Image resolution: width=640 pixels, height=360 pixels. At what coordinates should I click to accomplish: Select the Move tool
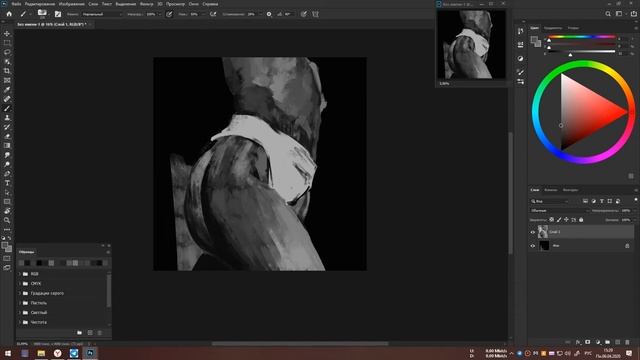7,33
